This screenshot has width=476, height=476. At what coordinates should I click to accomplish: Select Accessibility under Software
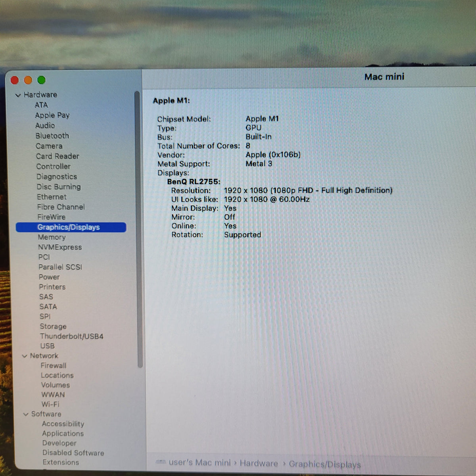click(x=63, y=424)
